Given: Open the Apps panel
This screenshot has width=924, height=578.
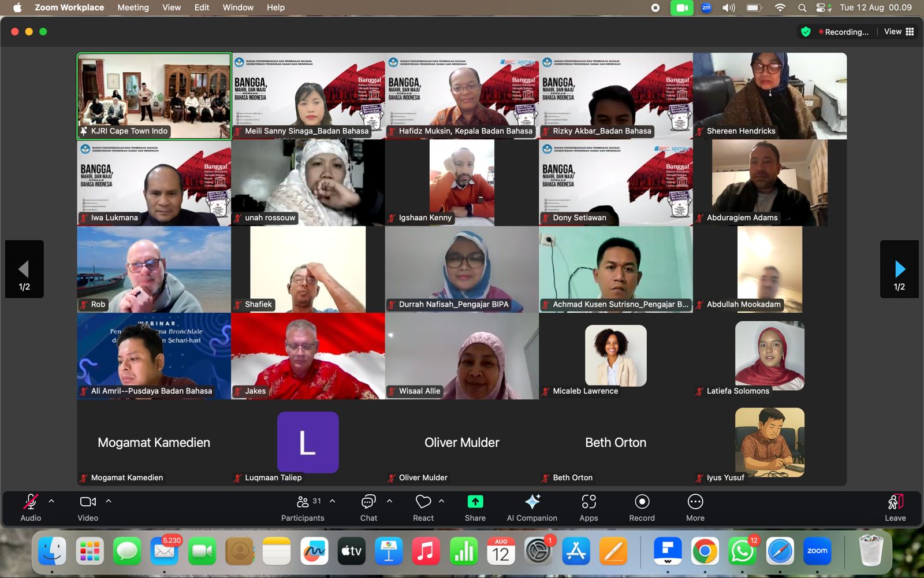Looking at the screenshot, I should click(588, 508).
